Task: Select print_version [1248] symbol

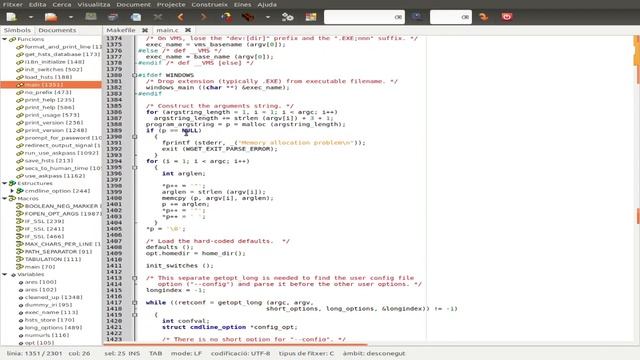Action: pyautogui.click(x=51, y=130)
